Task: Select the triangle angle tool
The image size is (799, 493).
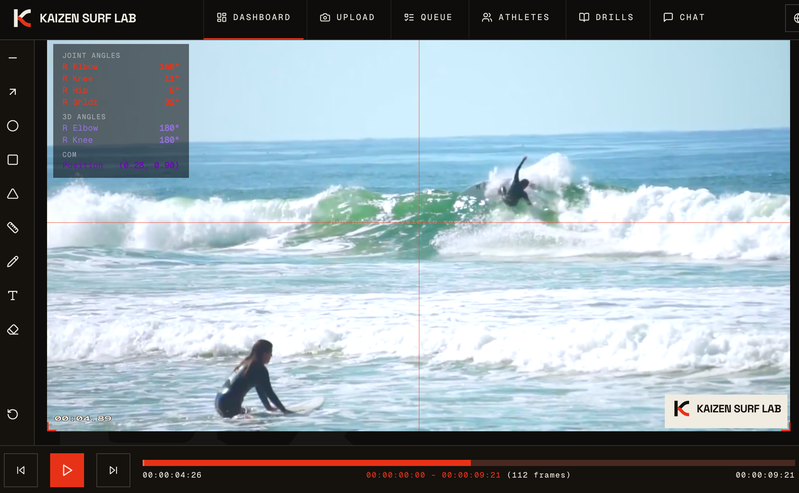Action: [x=13, y=194]
